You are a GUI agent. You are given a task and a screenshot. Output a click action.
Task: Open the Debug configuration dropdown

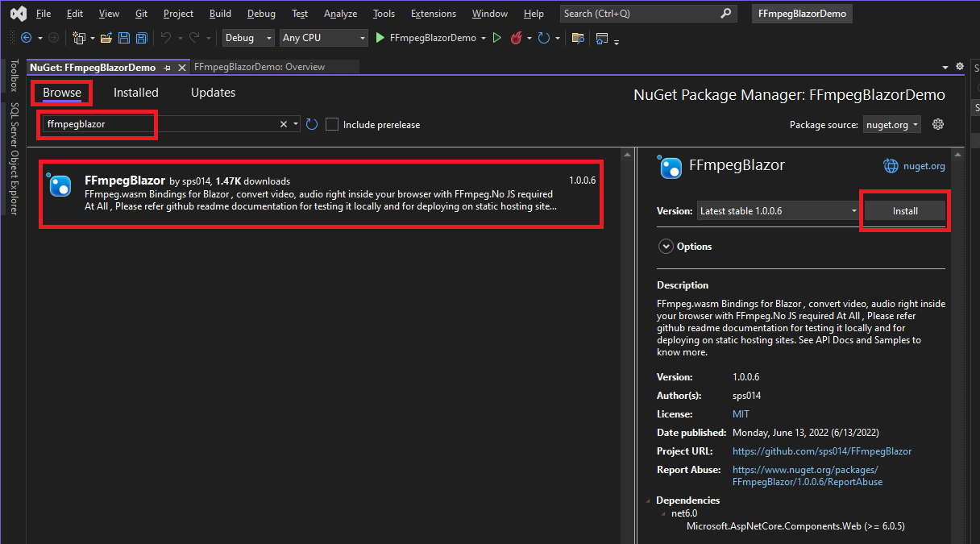[247, 38]
